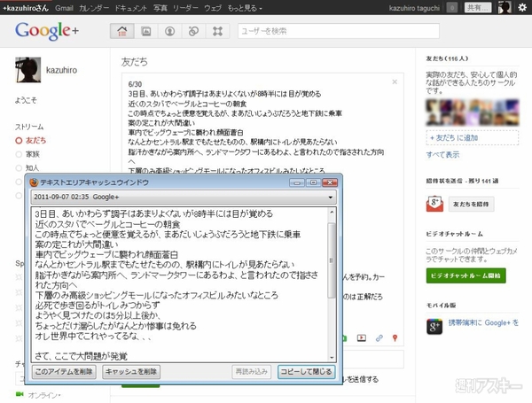Open Gmail from the top bar

(64, 8)
